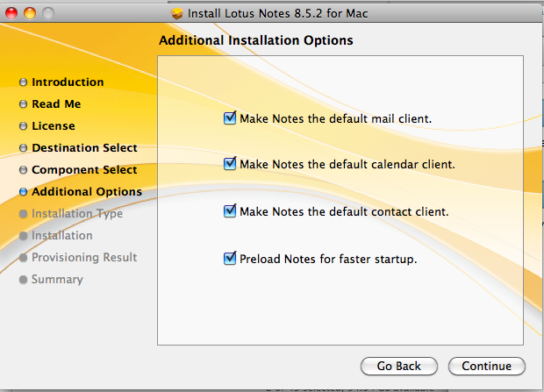This screenshot has height=392, width=544.
Task: Click the Summary step label
Action: pos(57,279)
